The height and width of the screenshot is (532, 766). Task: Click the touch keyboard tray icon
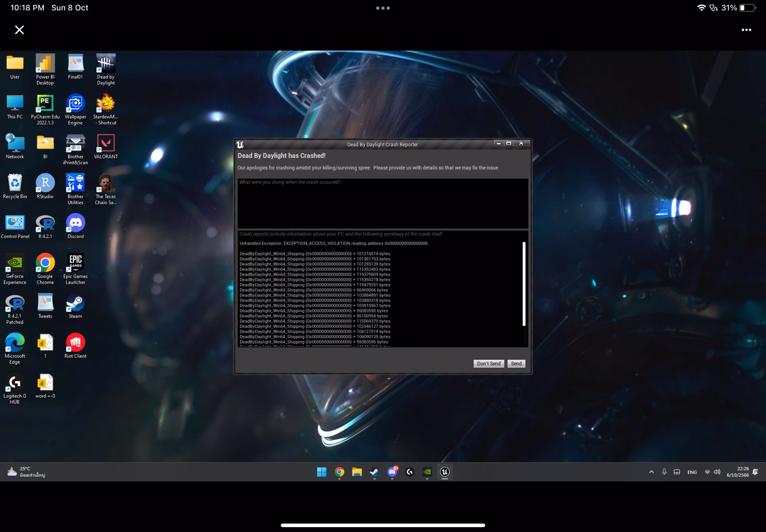[x=677, y=472]
